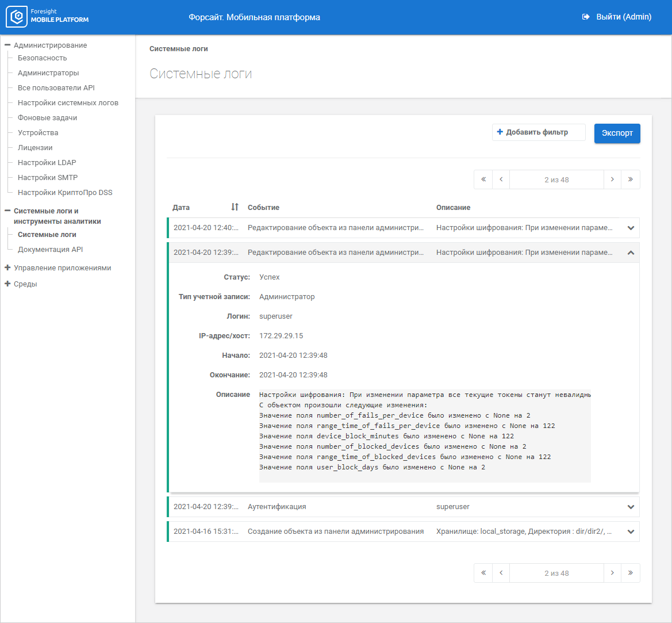
Task: Jump to last page in top pagination
Action: [631, 179]
